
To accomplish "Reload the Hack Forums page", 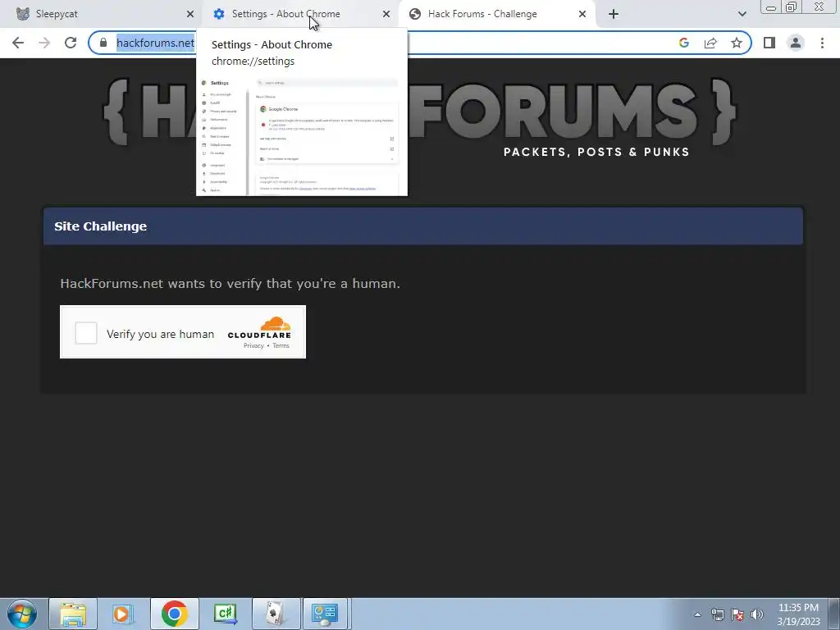I will [71, 43].
